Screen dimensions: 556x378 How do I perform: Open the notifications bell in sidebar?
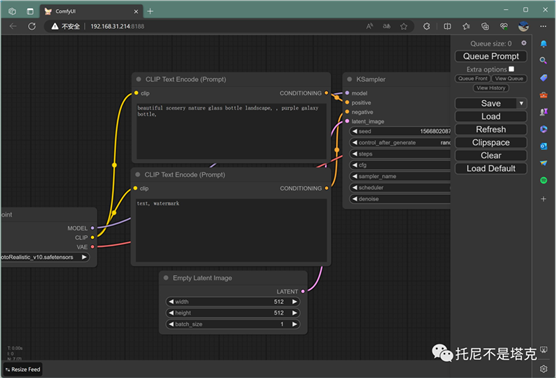pyautogui.click(x=543, y=44)
